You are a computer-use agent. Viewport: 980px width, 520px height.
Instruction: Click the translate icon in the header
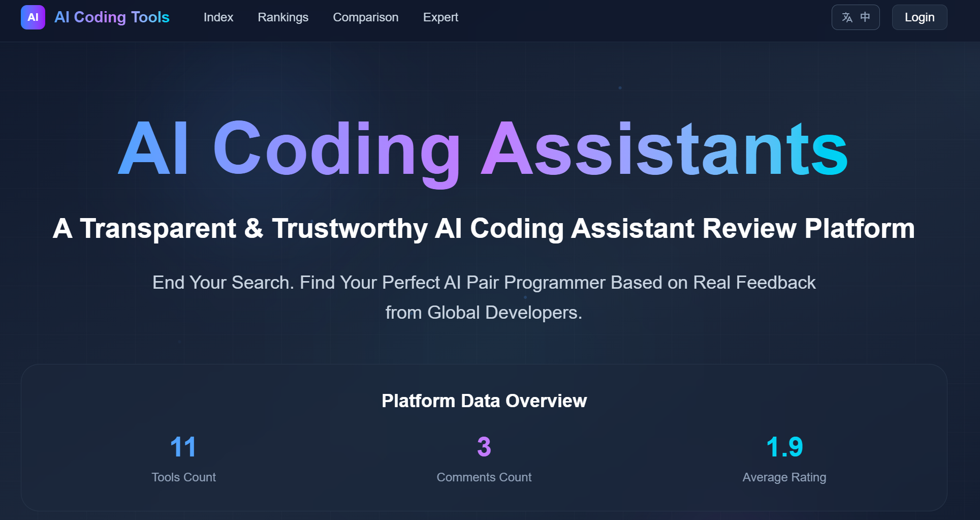tap(847, 17)
